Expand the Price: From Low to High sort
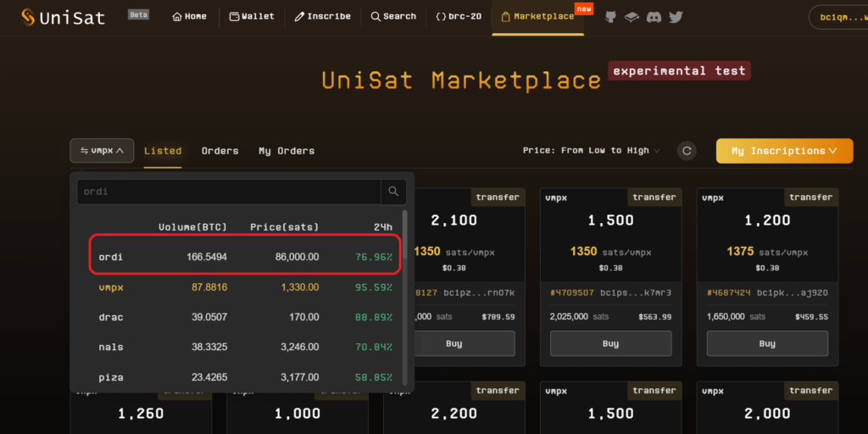 [591, 151]
